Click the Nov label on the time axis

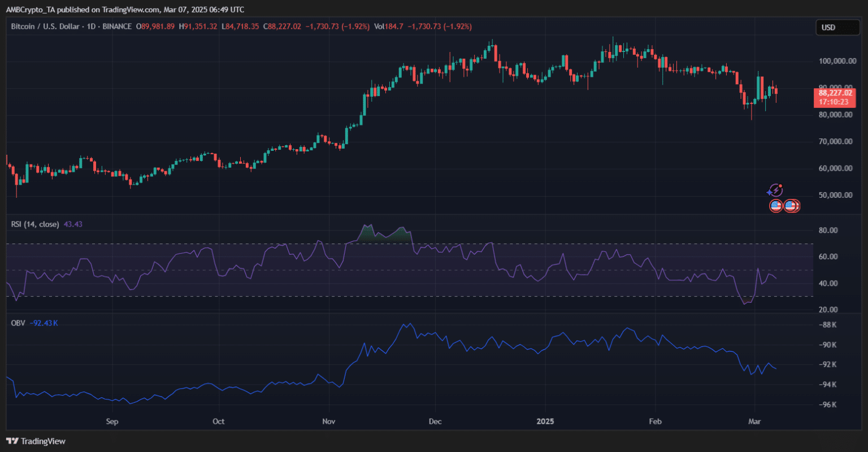(329, 421)
